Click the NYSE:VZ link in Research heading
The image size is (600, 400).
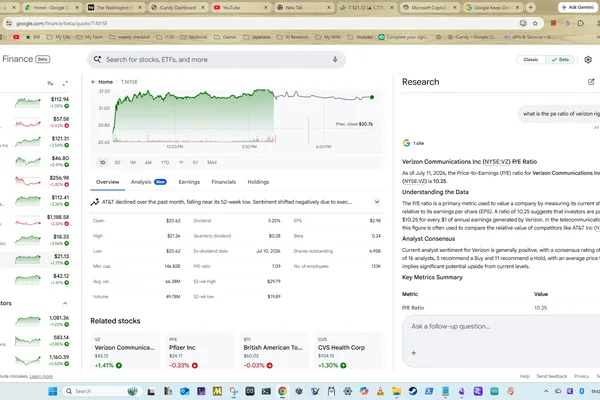coord(496,162)
